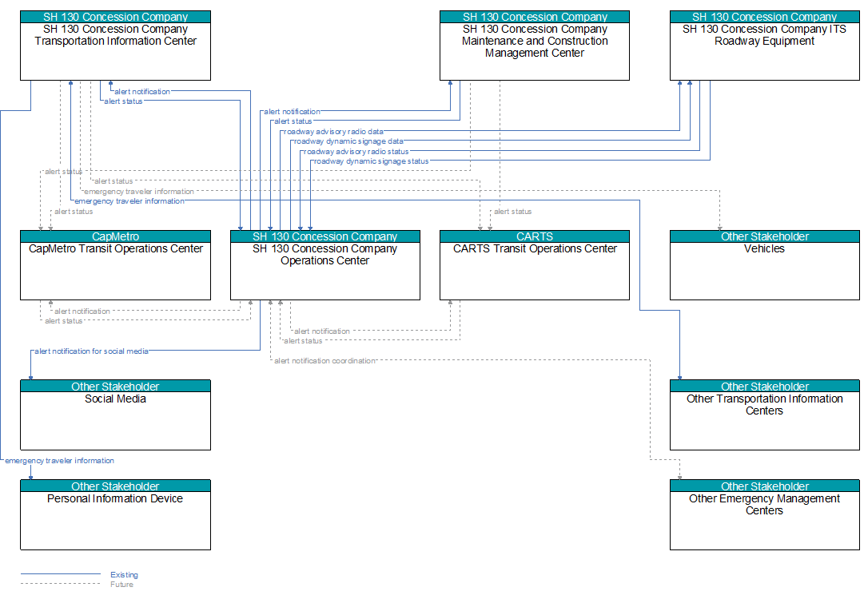Click 'alert notification' label below CapMetro box

[82, 311]
